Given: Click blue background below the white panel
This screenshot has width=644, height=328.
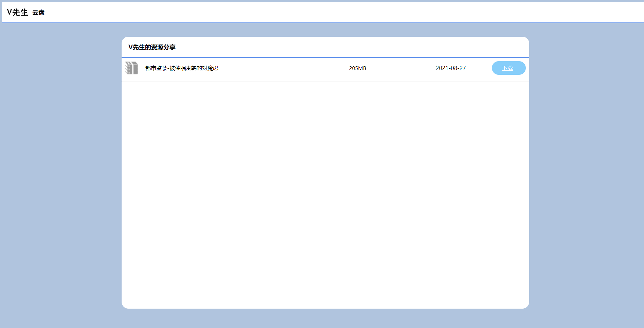Looking at the screenshot, I should [x=325, y=318].
